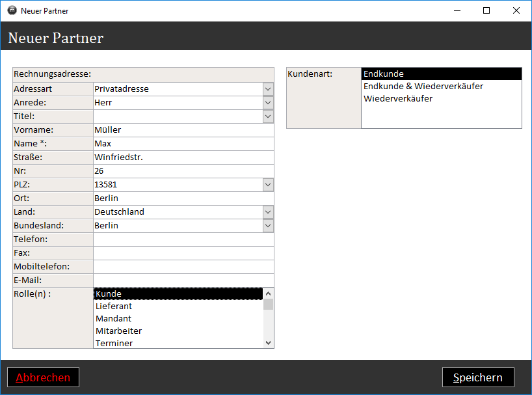Click the Rolle(n) list scrollbar thumb
The width and height of the screenshot is (532, 395).
click(269, 305)
